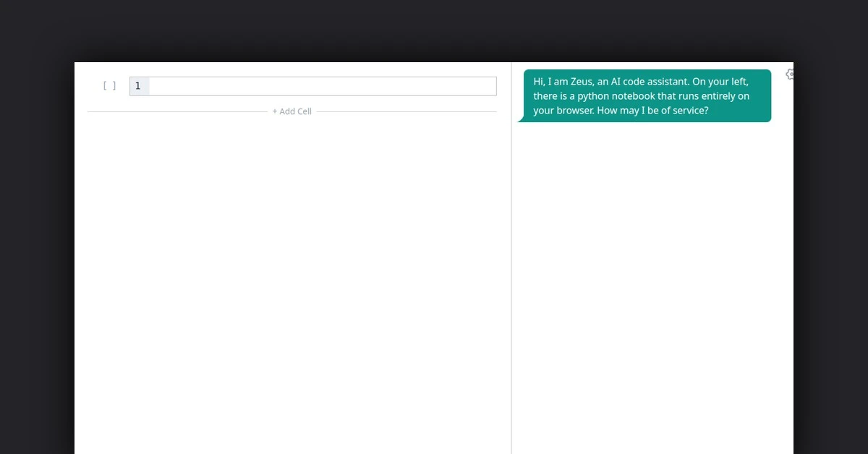868x454 pixels.
Task: Open settings via the gear icon
Action: [789, 74]
